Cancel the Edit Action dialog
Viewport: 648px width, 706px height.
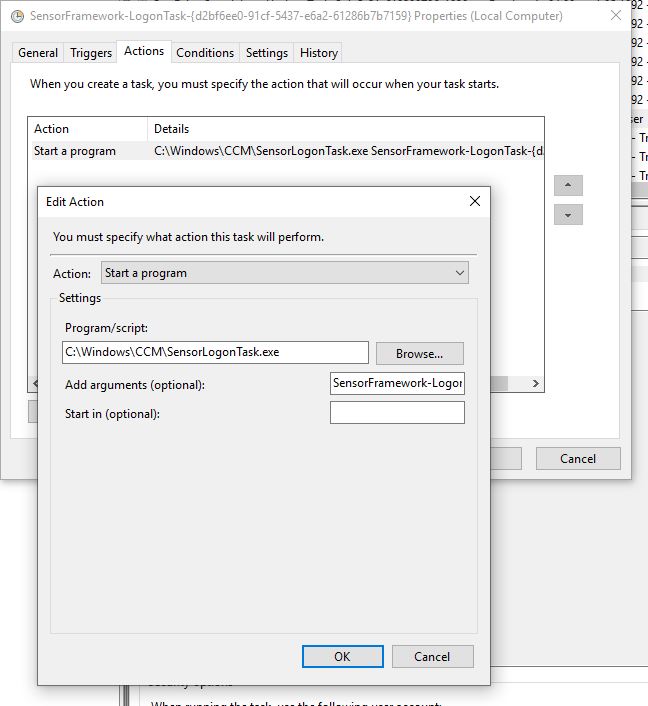click(432, 656)
